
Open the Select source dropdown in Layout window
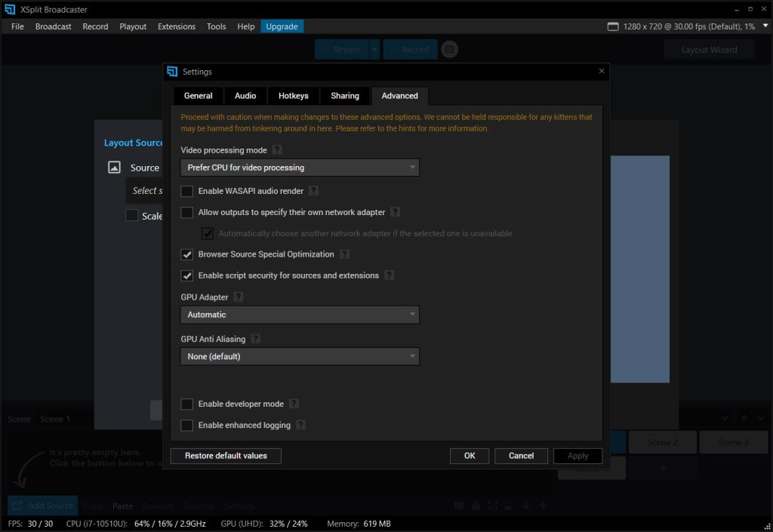[145, 190]
